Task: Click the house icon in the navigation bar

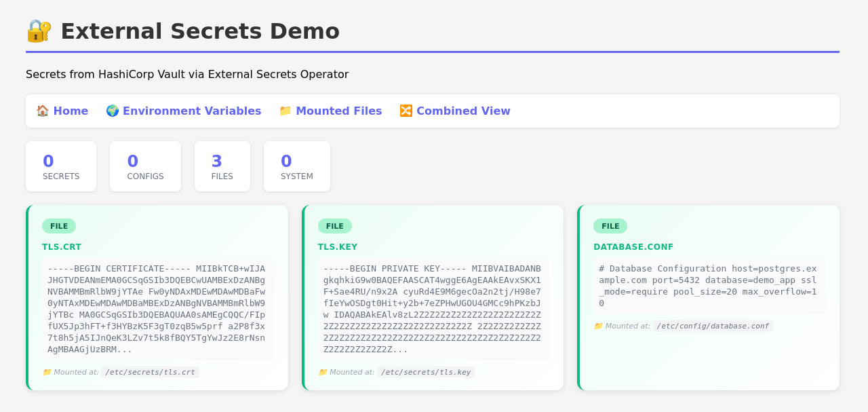Action: (43, 111)
